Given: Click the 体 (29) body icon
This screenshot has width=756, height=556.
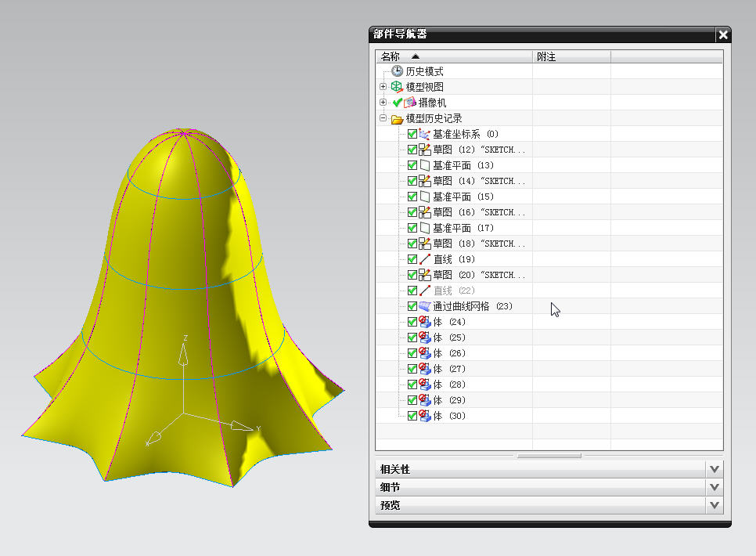Looking at the screenshot, I should coord(424,400).
